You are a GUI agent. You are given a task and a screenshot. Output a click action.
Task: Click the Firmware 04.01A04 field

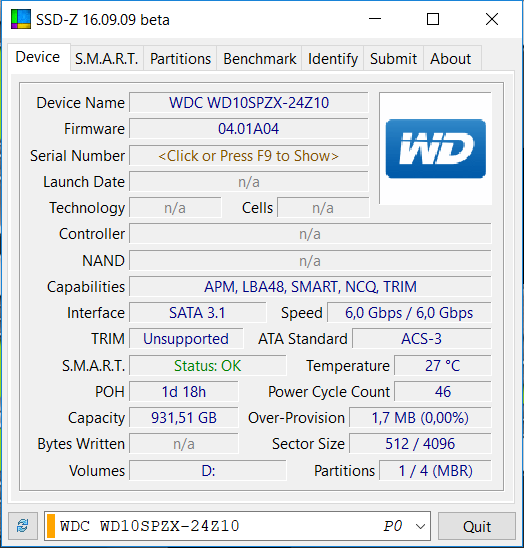pos(249,129)
